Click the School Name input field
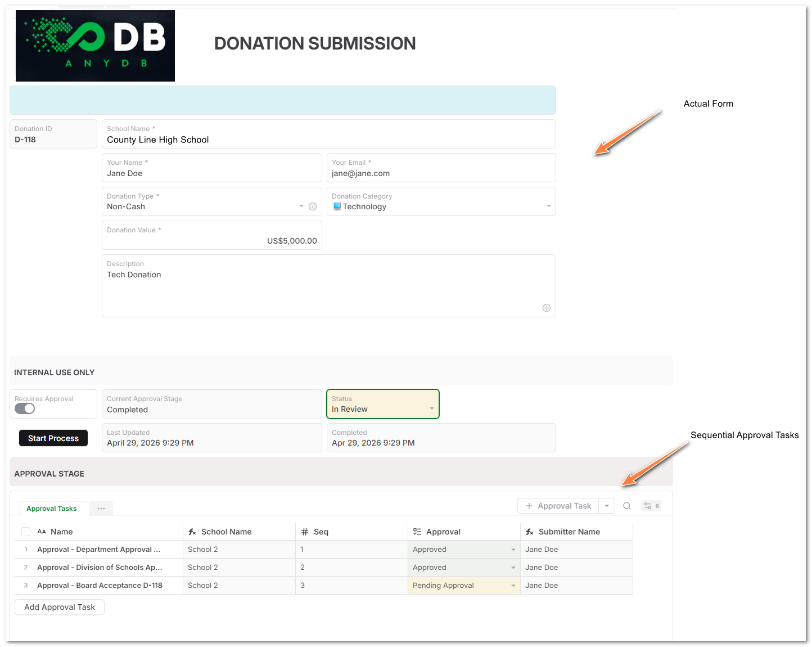Screen dimensions: 812x647 click(x=329, y=134)
